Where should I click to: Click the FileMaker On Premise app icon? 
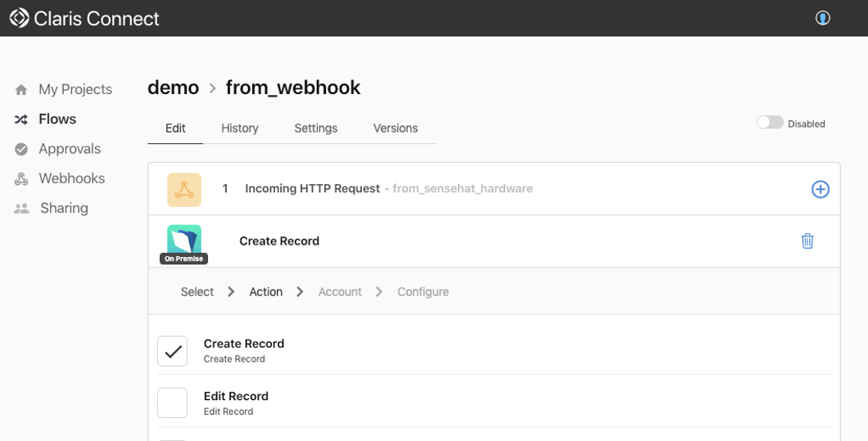coord(184,242)
